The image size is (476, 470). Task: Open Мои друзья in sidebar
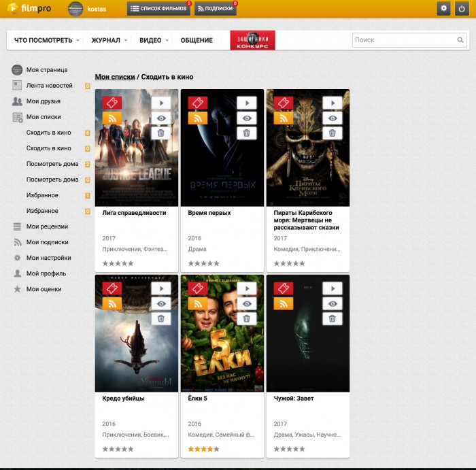pyautogui.click(x=37, y=101)
